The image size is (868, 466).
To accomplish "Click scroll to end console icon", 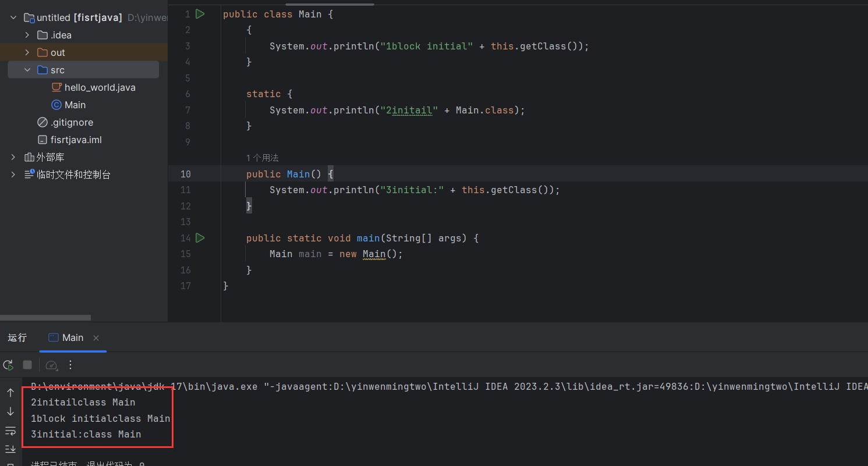I will (x=10, y=449).
